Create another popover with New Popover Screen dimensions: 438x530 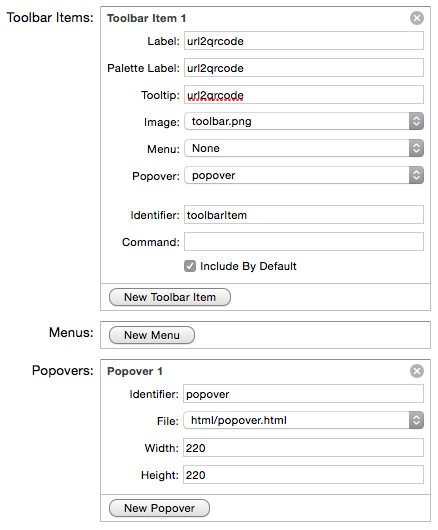(159, 508)
